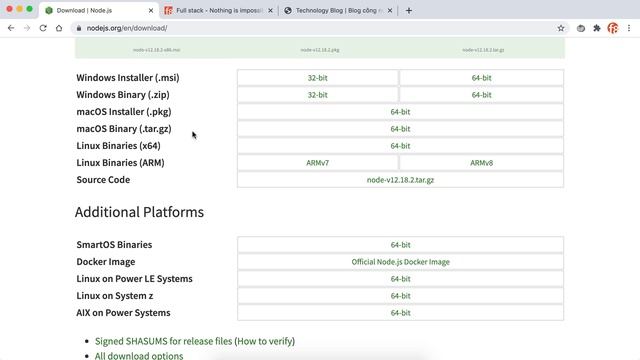Open the Chrome three-dot menu

pos(629,28)
